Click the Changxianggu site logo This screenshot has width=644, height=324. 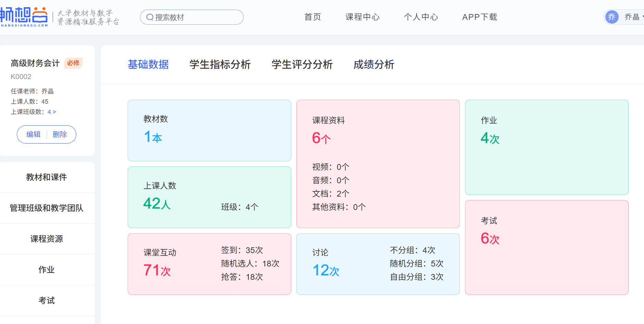tap(24, 17)
